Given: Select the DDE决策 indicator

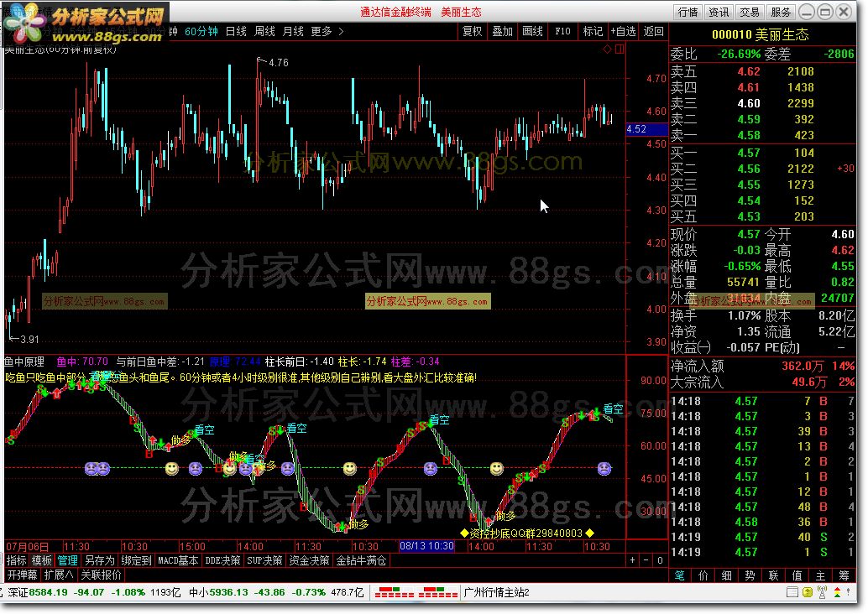Looking at the screenshot, I should pos(222,560).
